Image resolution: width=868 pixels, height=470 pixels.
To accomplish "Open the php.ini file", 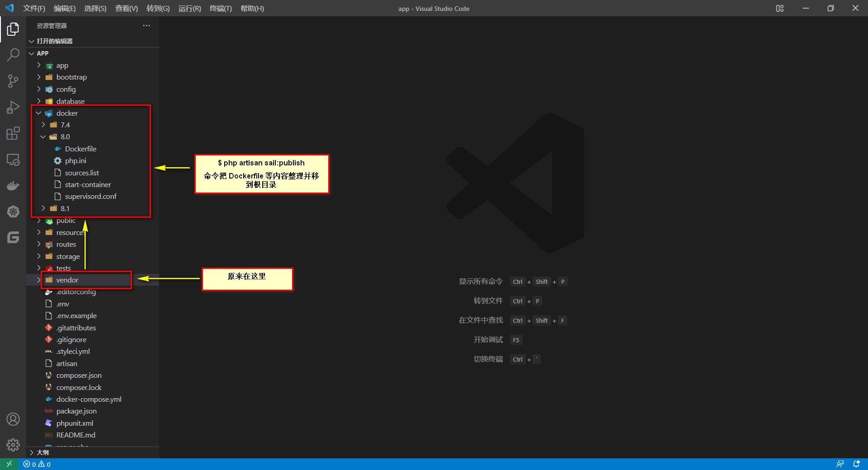I will pyautogui.click(x=93, y=160).
